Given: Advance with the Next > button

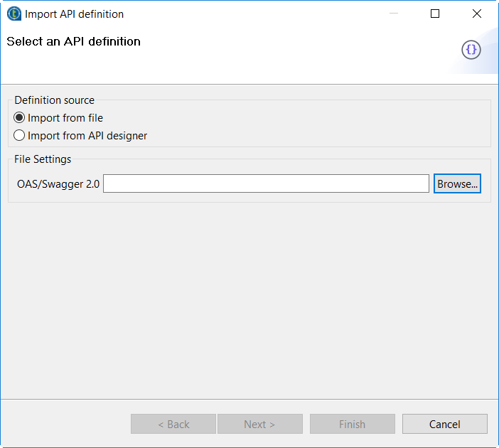Looking at the screenshot, I should pyautogui.click(x=259, y=424).
